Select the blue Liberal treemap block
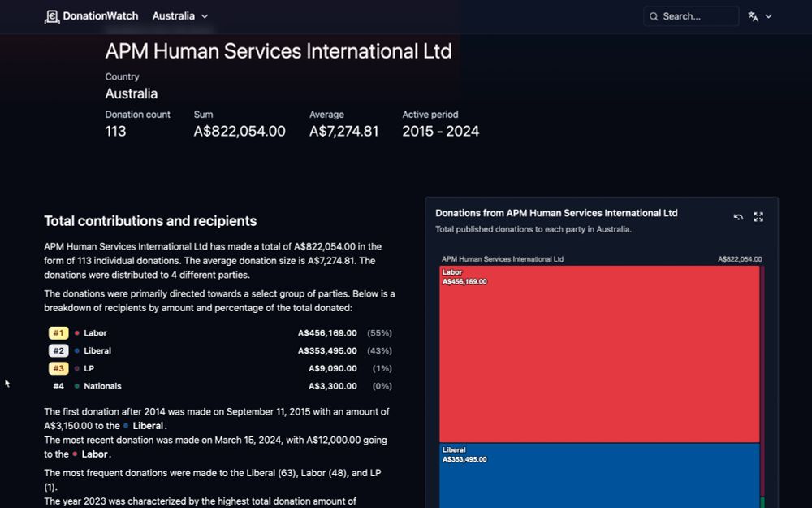This screenshot has height=508, width=812. click(599, 475)
